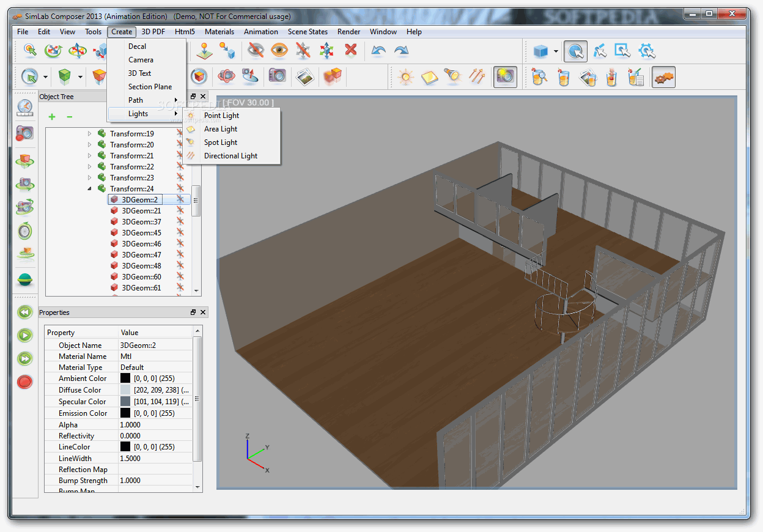Toggle visibility marker of 3DGeom::45
The height and width of the screenshot is (532, 763).
[180, 232]
